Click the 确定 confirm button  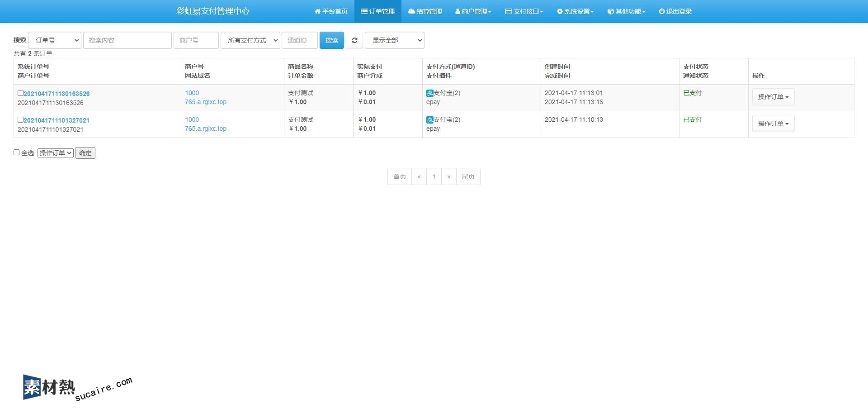tap(85, 153)
